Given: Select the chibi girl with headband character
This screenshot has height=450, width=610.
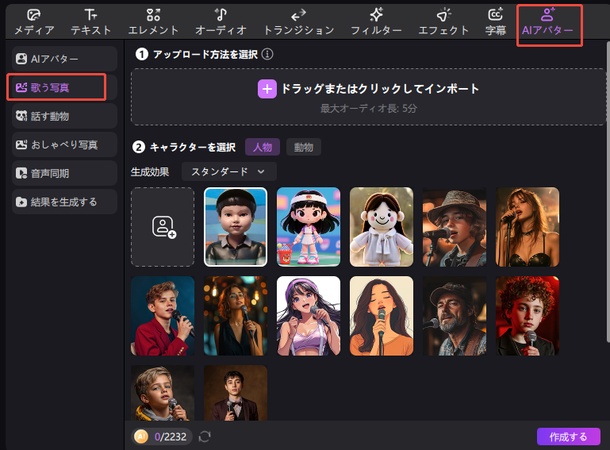Looking at the screenshot, I should tap(309, 227).
